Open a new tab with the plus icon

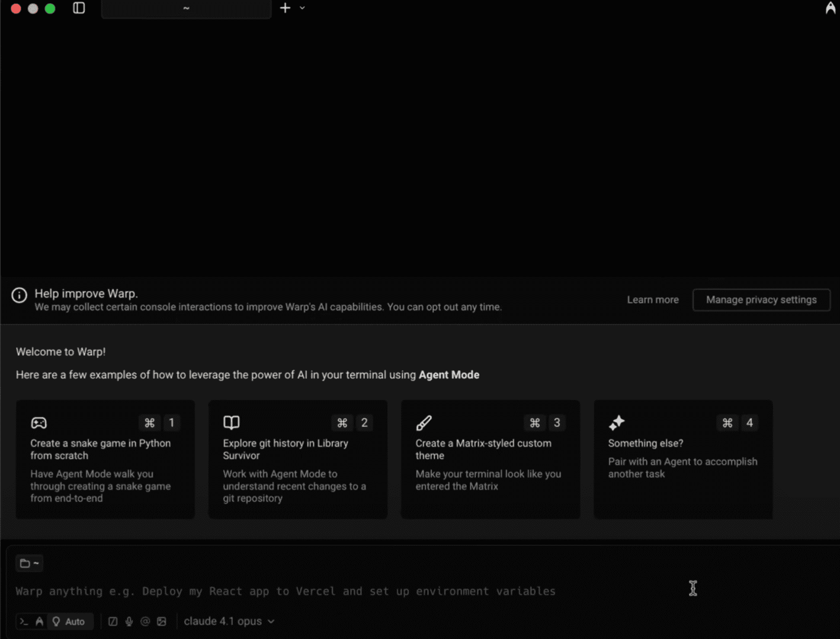(x=285, y=8)
